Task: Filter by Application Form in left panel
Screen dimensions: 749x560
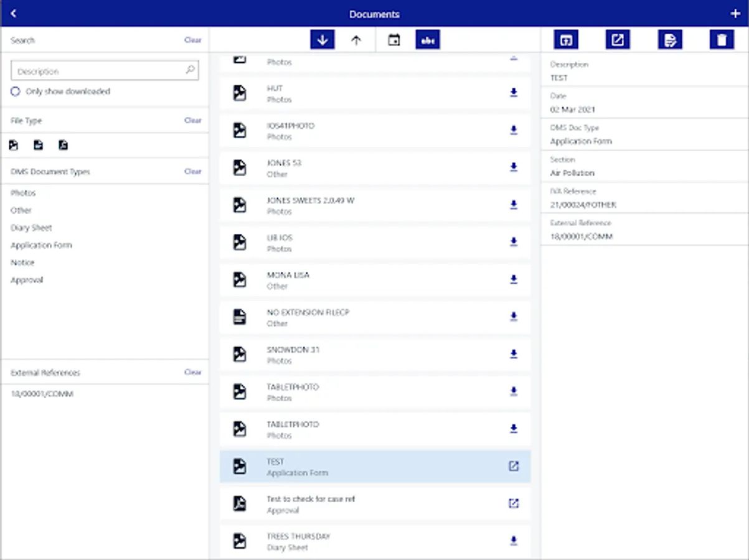Action: (41, 245)
